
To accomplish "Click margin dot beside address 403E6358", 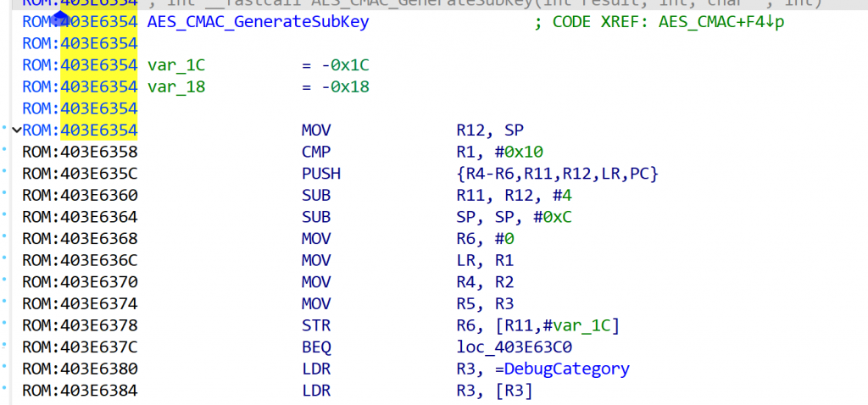I will click(5, 152).
